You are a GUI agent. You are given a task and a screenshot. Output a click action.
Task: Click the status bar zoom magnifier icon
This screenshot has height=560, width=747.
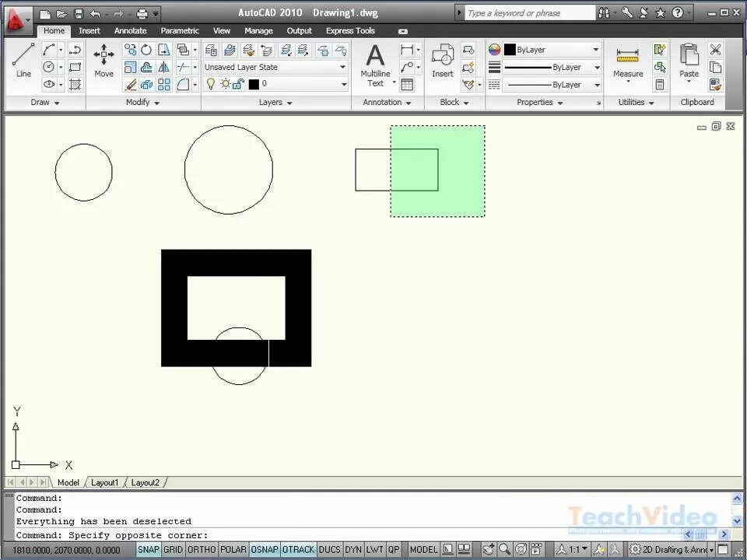point(504,549)
